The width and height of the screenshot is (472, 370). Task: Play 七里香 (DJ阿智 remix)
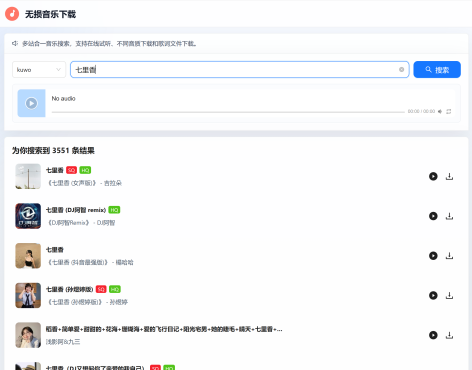pyautogui.click(x=433, y=216)
